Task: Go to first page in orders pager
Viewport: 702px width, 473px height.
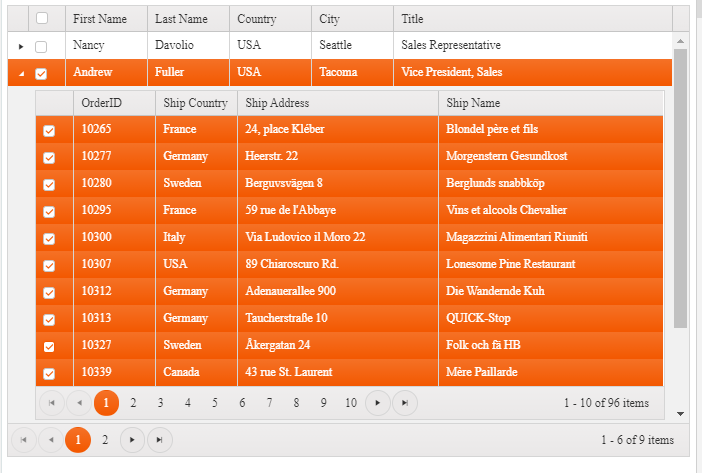Action: pyautogui.click(x=50, y=403)
